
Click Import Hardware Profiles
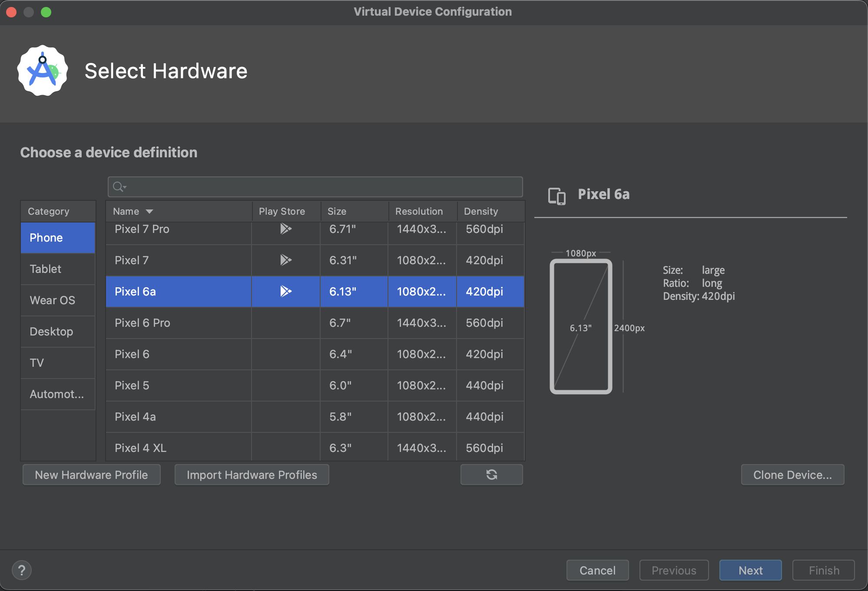[252, 475]
